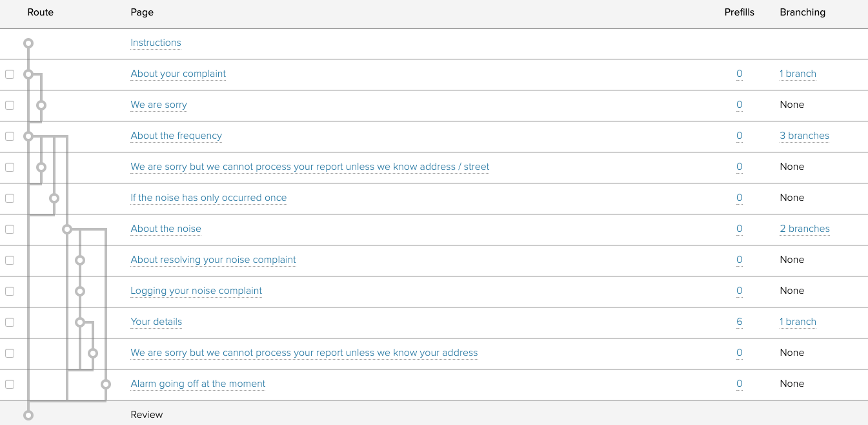Click the route node for Instructions page

pos(28,43)
